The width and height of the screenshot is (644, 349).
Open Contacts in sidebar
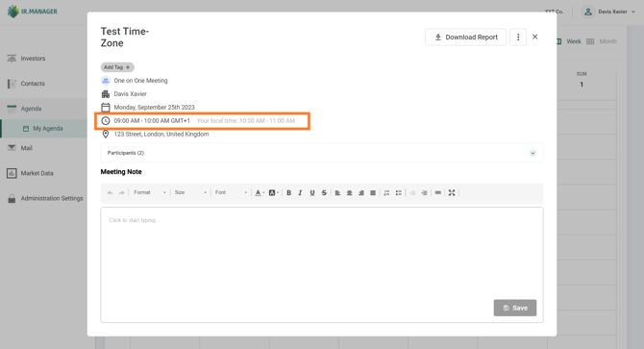tap(33, 84)
